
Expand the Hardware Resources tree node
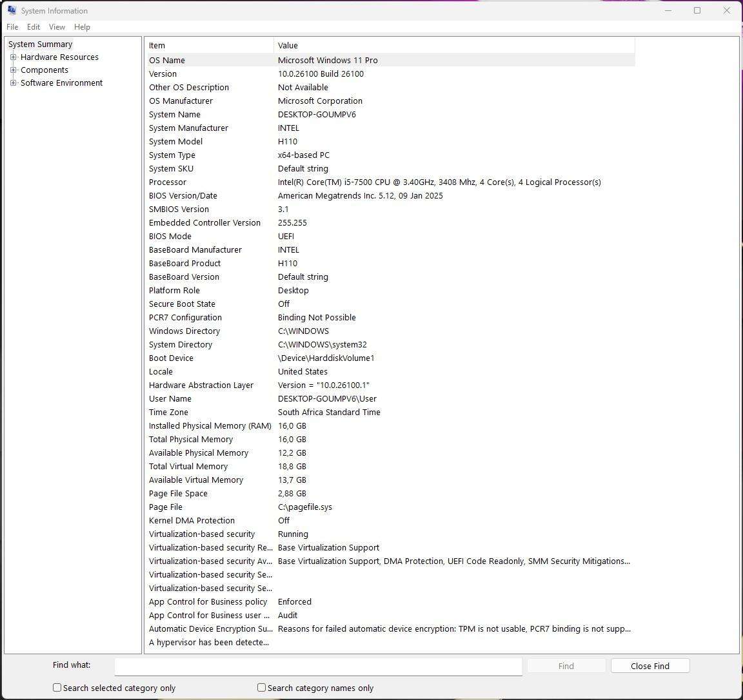(x=13, y=57)
